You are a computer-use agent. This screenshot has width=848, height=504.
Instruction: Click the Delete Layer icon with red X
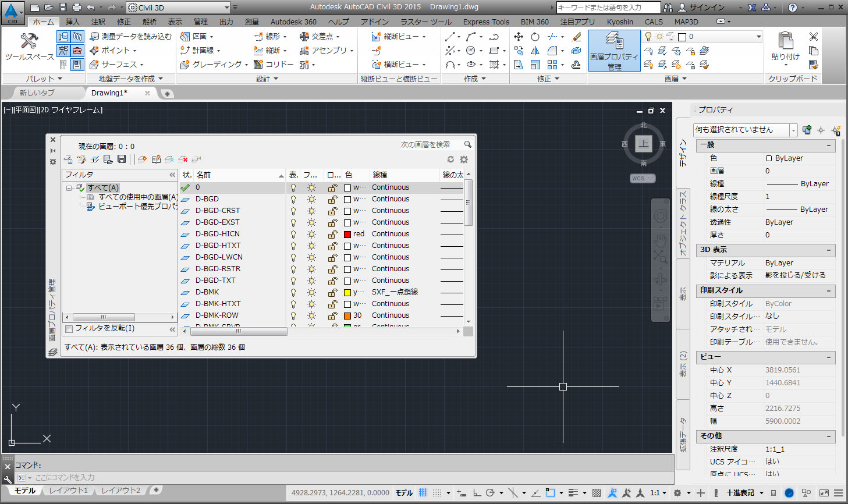[x=183, y=159]
